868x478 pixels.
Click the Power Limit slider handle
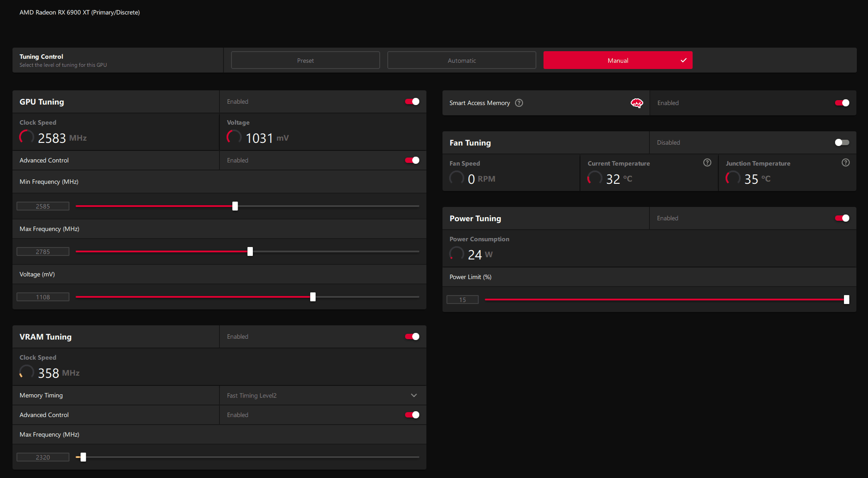[x=847, y=300]
